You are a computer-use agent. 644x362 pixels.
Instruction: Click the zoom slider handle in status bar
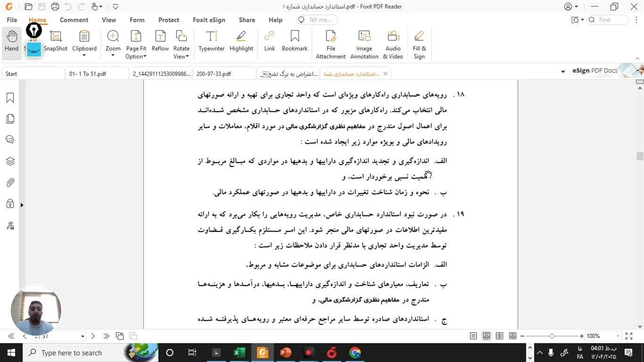click(552, 336)
